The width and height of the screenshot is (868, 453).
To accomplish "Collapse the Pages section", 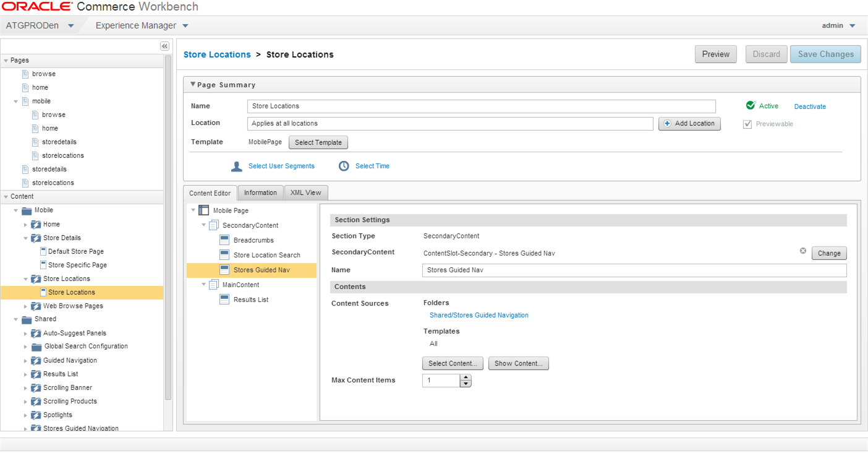I will (6, 61).
